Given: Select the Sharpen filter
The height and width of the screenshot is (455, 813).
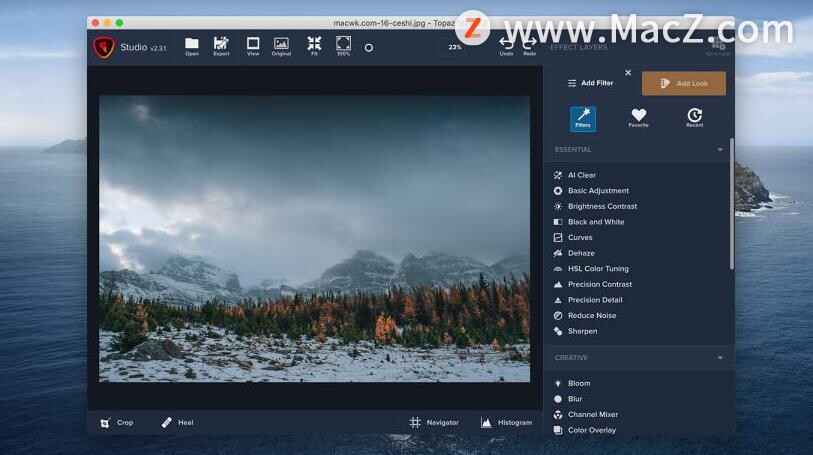Looking at the screenshot, I should click(x=576, y=331).
